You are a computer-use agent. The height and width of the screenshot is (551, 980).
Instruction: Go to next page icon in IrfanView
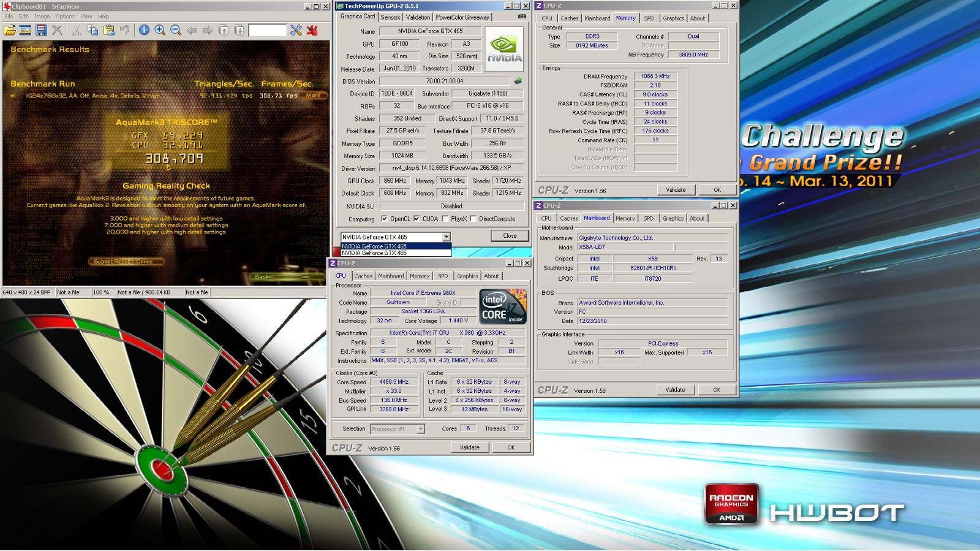click(239, 30)
